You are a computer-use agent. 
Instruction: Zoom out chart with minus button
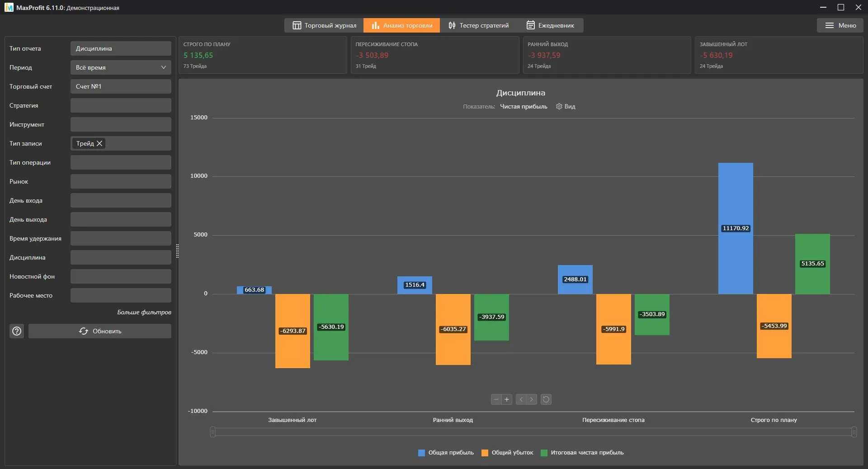coord(496,399)
